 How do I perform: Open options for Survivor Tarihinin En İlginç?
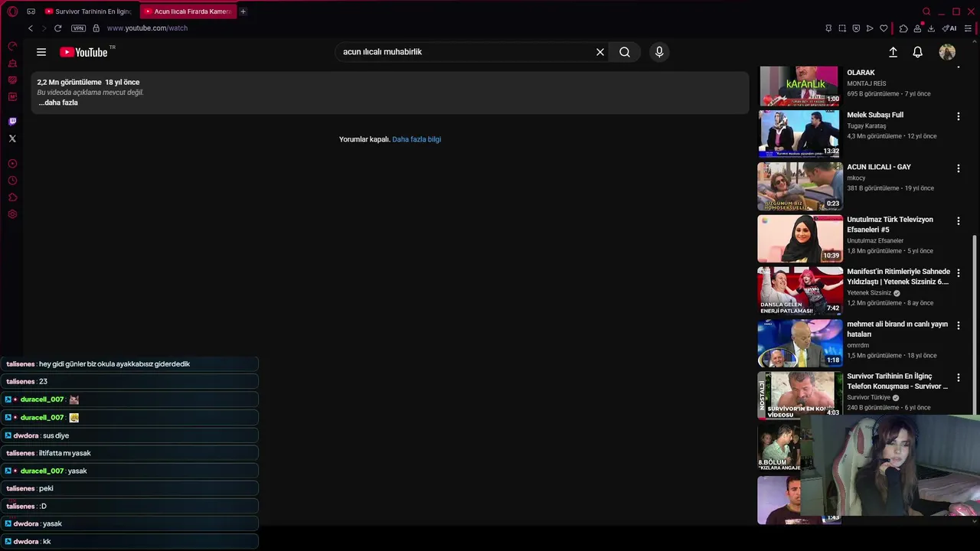point(958,378)
